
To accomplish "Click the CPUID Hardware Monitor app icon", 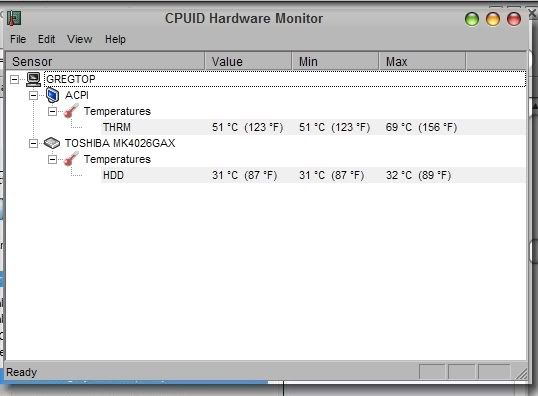I will pyautogui.click(x=14, y=19).
